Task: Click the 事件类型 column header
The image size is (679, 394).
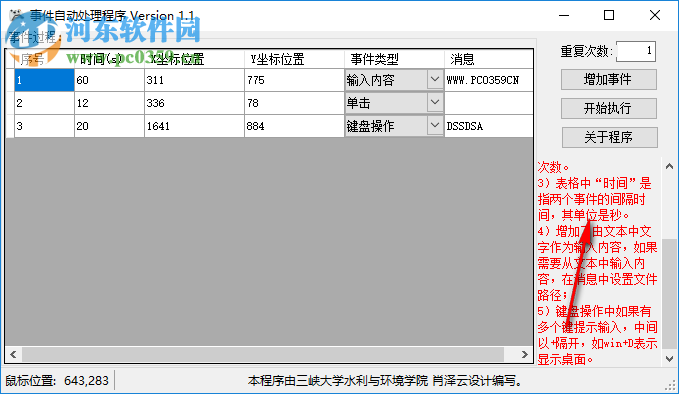Action: click(x=394, y=59)
